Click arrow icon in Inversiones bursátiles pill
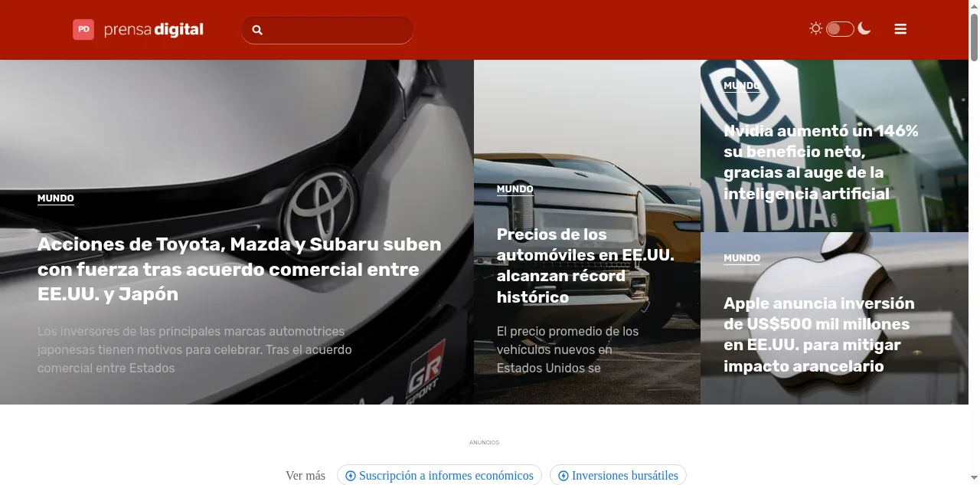 tap(563, 476)
